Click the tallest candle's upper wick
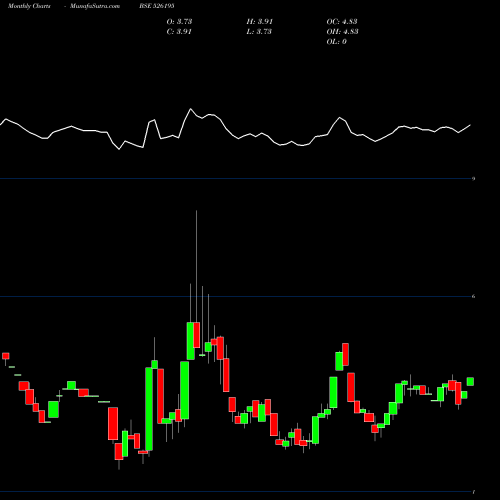Image resolution: width=500 pixels, height=500 pixels. pyautogui.click(x=196, y=266)
